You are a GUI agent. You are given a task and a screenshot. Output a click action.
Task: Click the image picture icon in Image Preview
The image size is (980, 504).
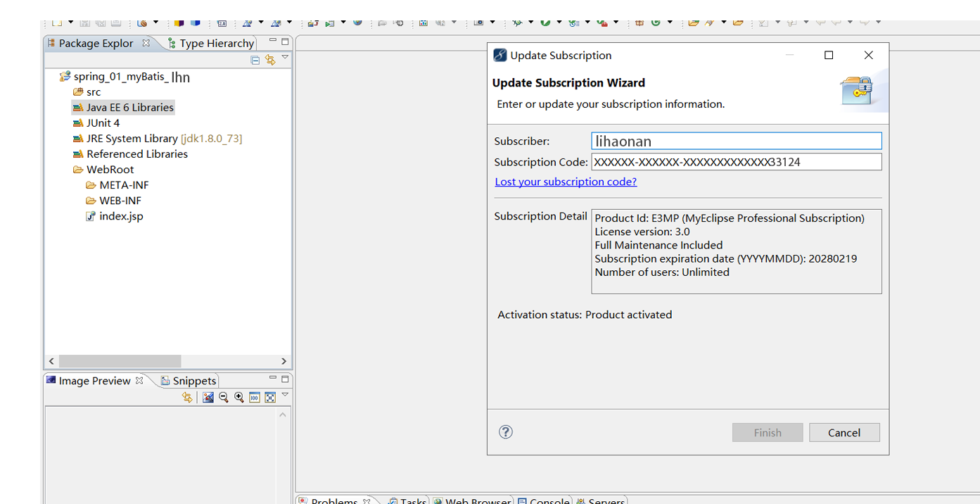click(208, 398)
